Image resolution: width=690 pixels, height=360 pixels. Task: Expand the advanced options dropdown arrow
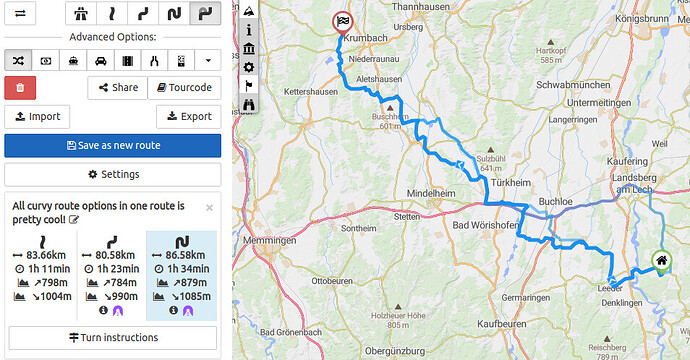208,60
